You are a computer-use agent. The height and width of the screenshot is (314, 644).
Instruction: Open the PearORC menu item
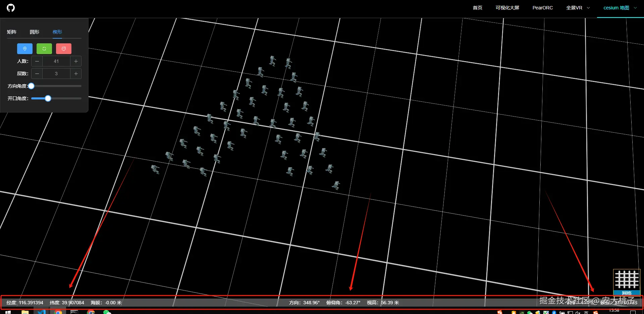pos(543,8)
